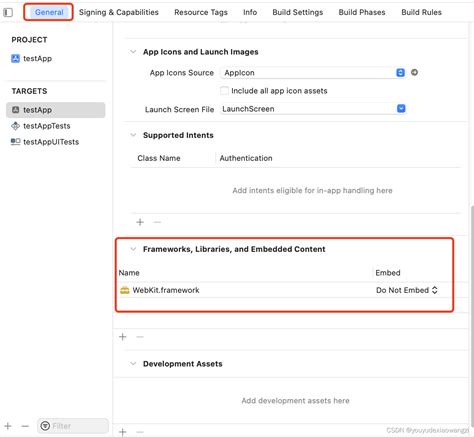
Task: Collapse App Icons and Launch Images section
Action: pos(133,52)
